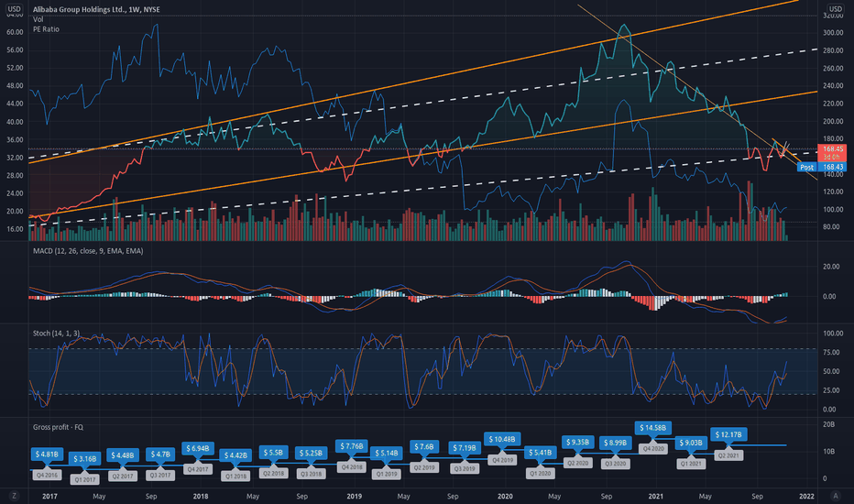The image size is (854, 504).
Task: Click the $4.81B gross profit marker
Action: point(47,455)
